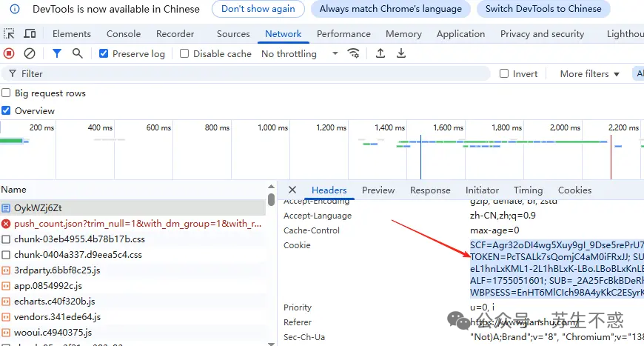Click the Don't show again button
644x346 pixels.
[x=258, y=9]
